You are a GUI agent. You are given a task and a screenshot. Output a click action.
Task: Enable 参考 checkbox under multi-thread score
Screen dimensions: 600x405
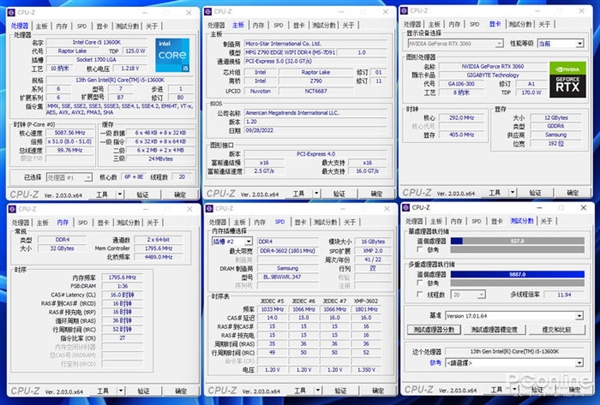420,283
